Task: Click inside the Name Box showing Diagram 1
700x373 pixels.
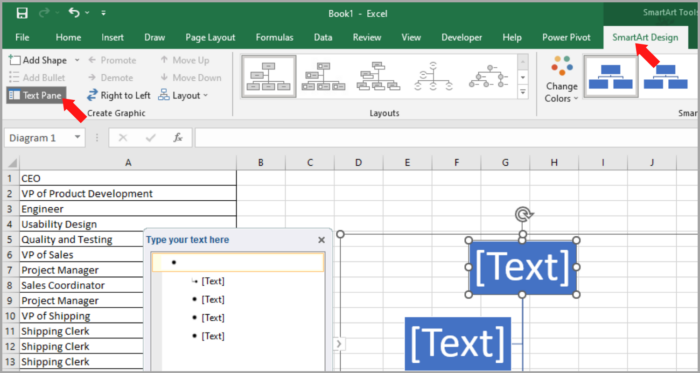Action: click(39, 138)
